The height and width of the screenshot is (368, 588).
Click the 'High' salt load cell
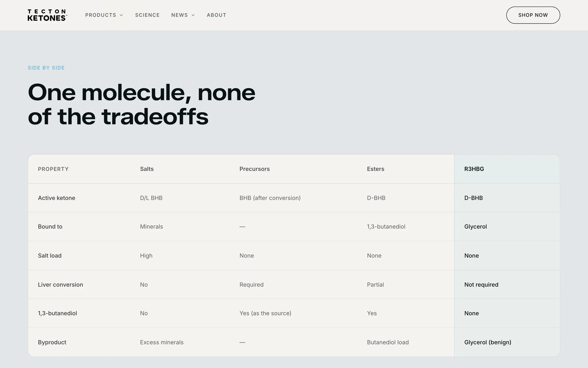[146, 256]
